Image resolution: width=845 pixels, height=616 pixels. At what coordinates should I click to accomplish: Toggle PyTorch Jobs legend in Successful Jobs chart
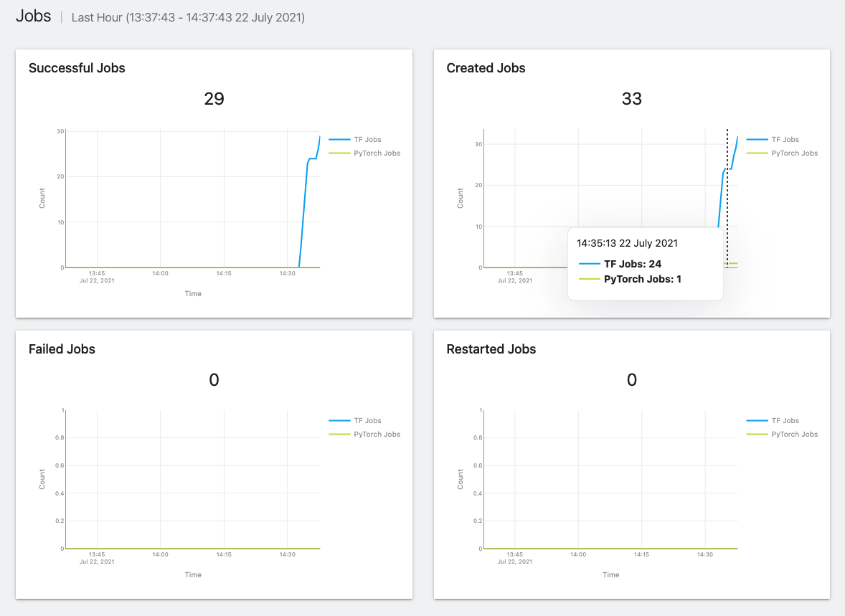(x=364, y=153)
